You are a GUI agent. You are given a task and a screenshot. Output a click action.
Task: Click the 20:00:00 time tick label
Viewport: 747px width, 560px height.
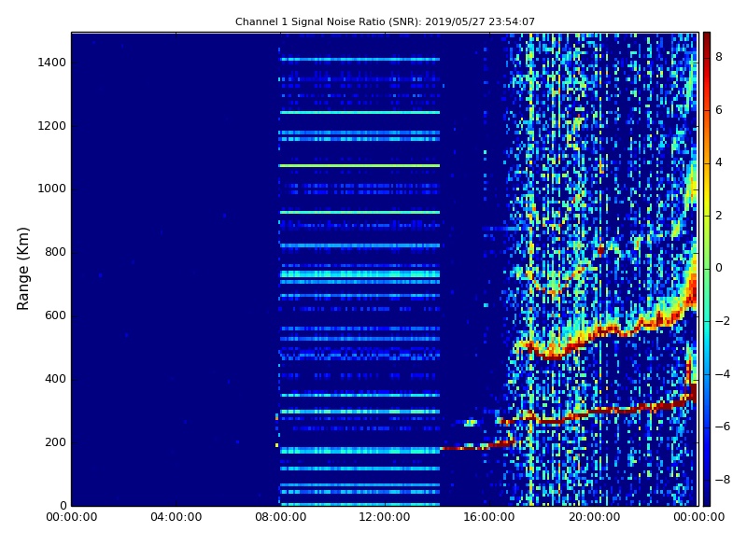coord(594,517)
